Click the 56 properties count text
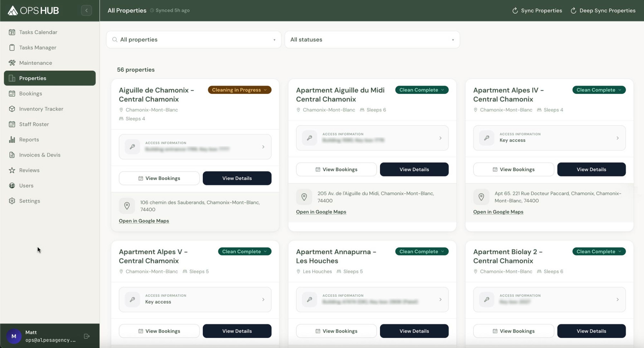 tap(136, 70)
